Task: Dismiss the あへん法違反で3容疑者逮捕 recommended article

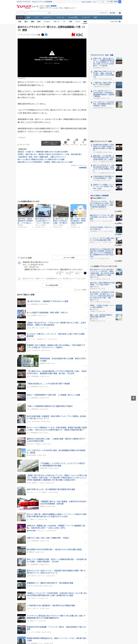Action: coord(86,317)
